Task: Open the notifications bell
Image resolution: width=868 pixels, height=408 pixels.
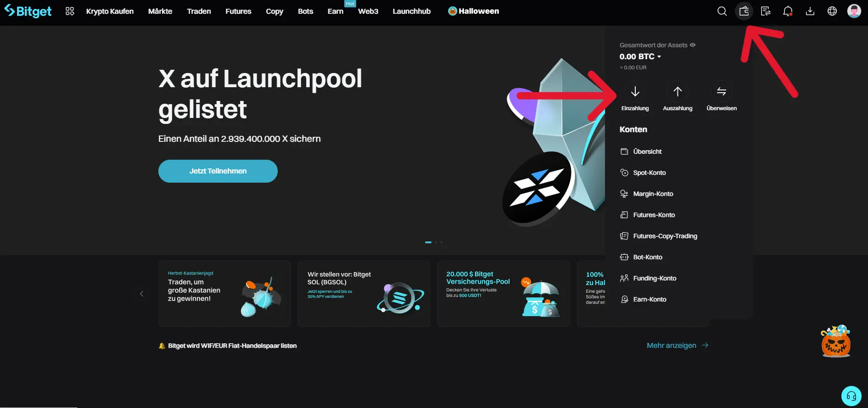Action: coord(788,11)
